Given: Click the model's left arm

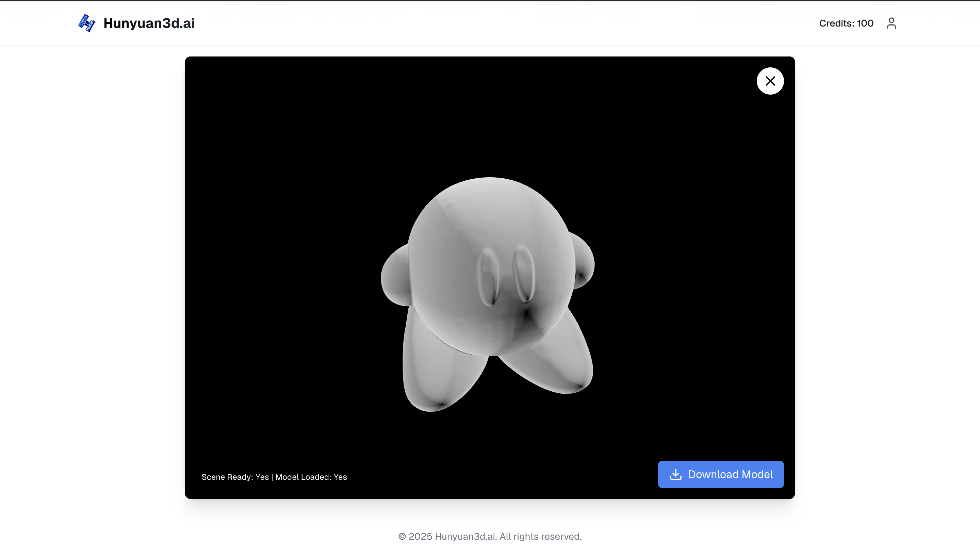Looking at the screenshot, I should 396,276.
